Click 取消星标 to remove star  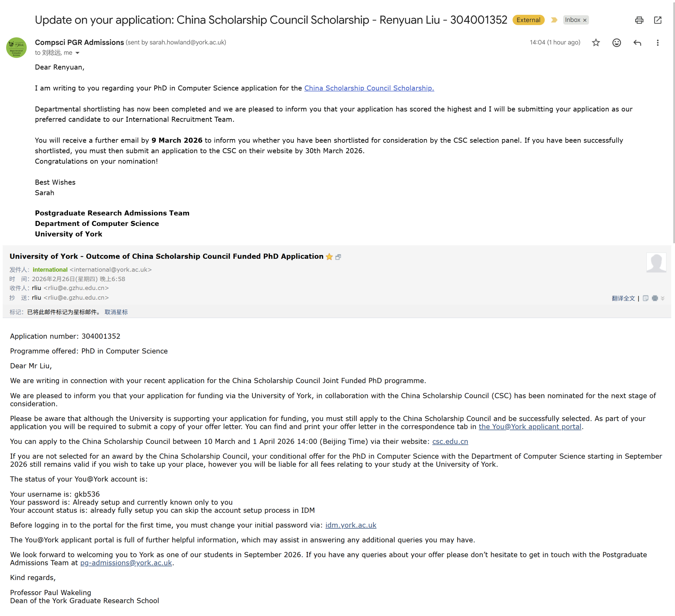(x=116, y=312)
